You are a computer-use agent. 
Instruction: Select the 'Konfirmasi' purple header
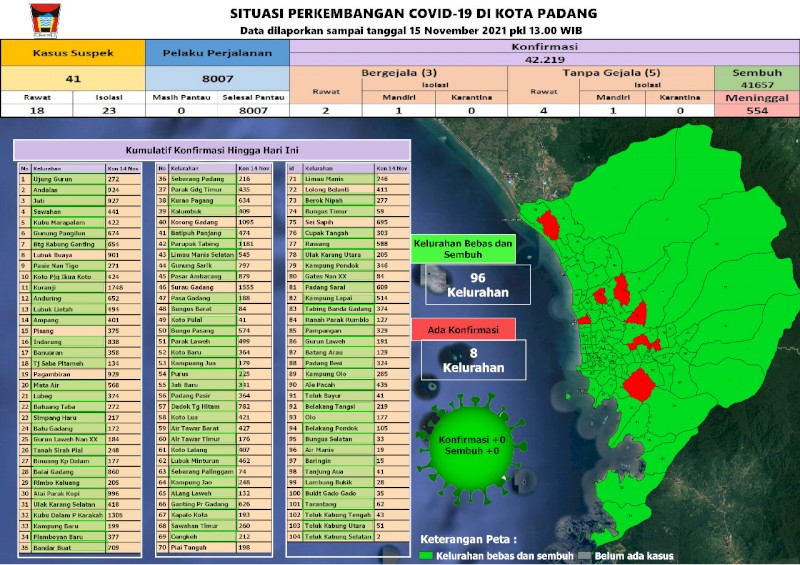coord(544,46)
